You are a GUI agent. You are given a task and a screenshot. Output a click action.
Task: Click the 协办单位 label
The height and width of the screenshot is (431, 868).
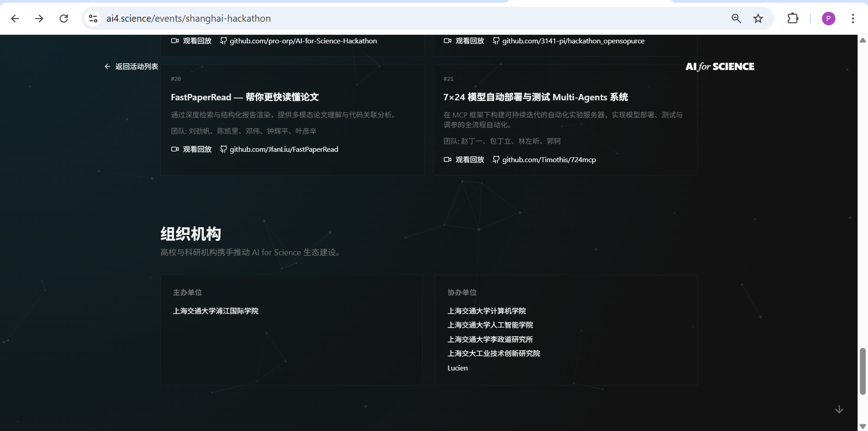click(x=462, y=292)
